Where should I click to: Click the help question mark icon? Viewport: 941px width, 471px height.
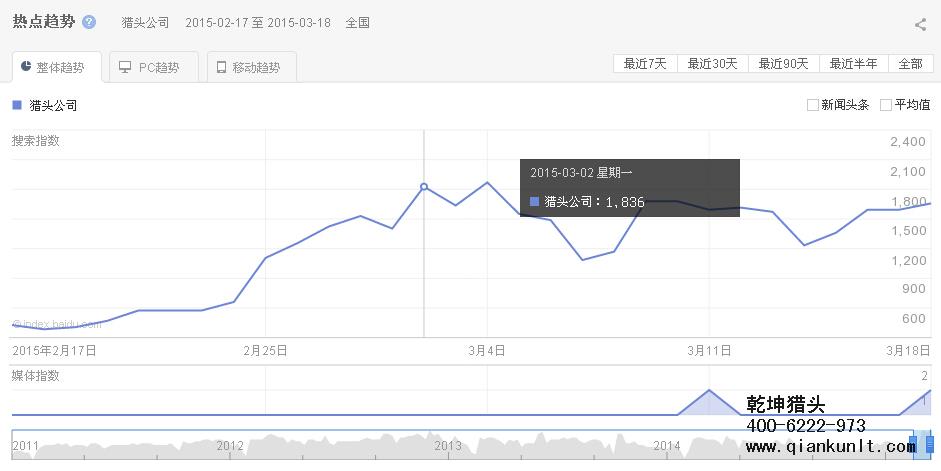(89, 22)
